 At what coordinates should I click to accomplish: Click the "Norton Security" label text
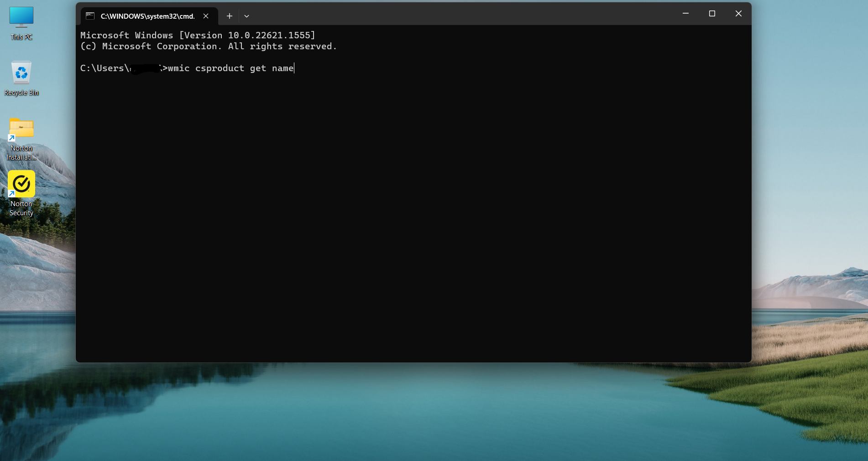pos(21,208)
